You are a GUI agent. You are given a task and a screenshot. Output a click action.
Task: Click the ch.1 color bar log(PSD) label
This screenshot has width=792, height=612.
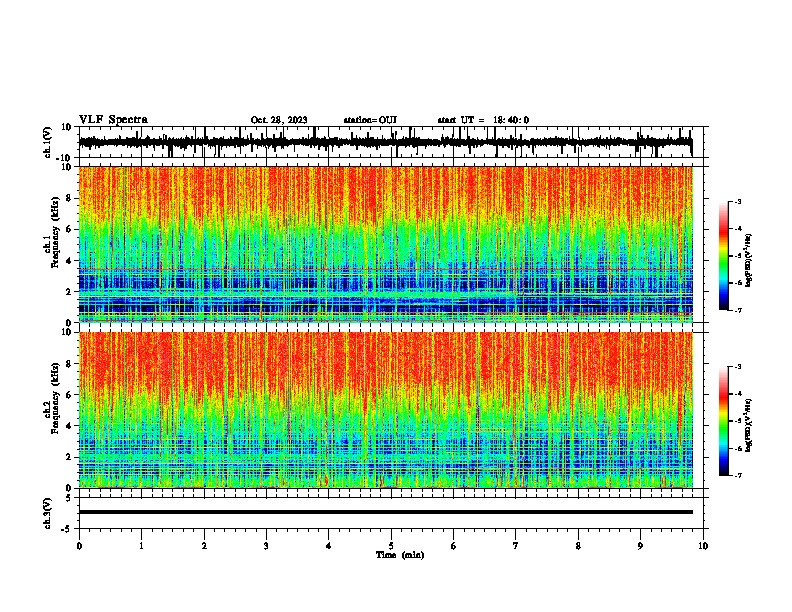pos(749,260)
